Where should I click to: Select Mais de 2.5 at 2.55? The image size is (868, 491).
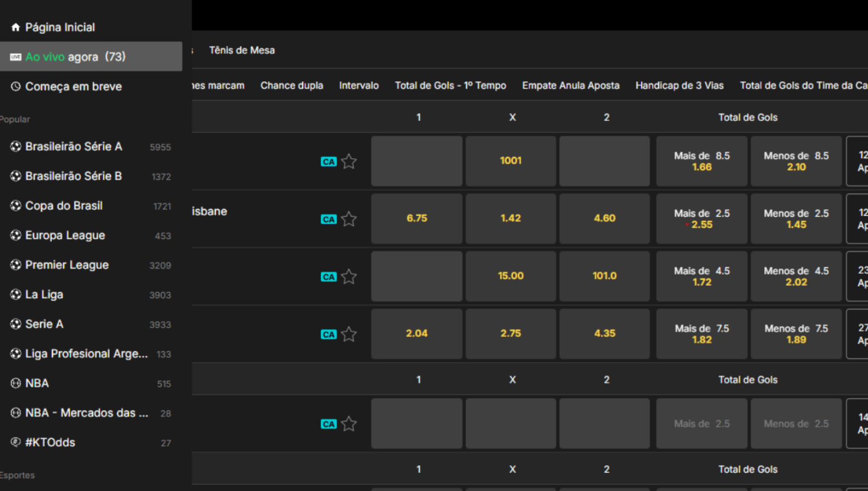coord(702,218)
